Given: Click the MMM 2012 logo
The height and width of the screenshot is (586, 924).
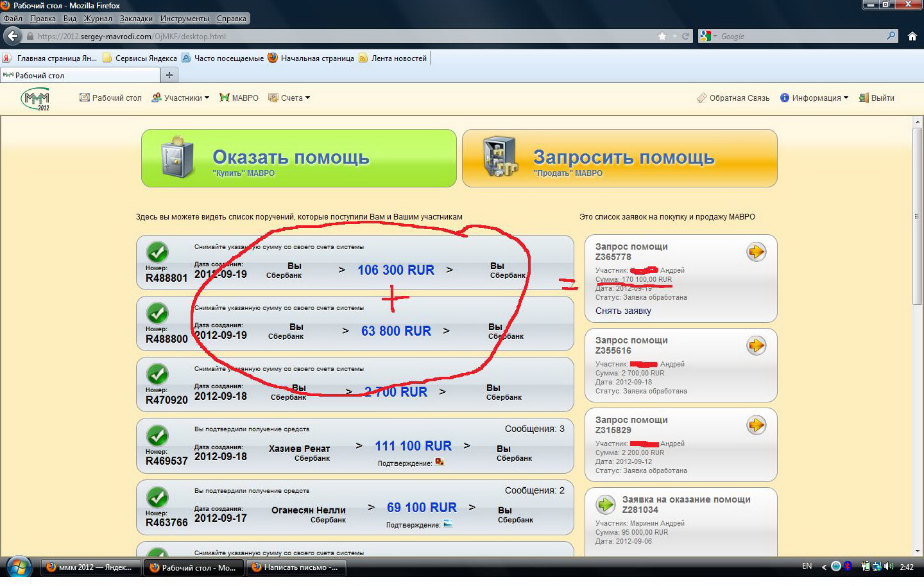Looking at the screenshot, I should 36,99.
